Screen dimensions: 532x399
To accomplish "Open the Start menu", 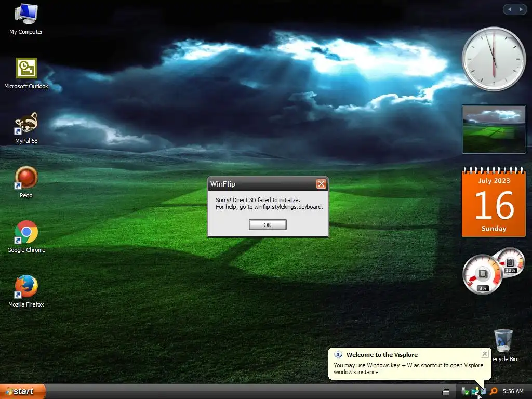I will (x=22, y=391).
